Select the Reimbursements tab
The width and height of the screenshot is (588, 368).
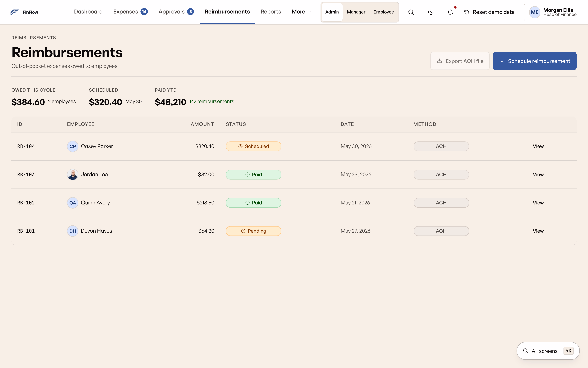(227, 12)
